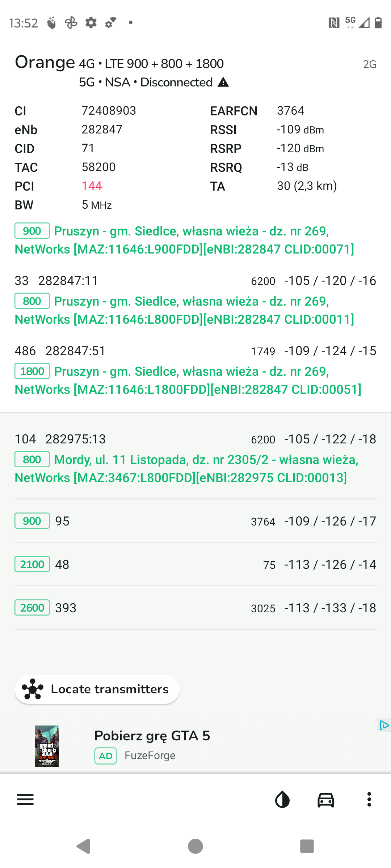Viewport: 391px width, 868px height.
Task: Open Pruszyn L800FDD cell description
Action: pyautogui.click(x=185, y=310)
